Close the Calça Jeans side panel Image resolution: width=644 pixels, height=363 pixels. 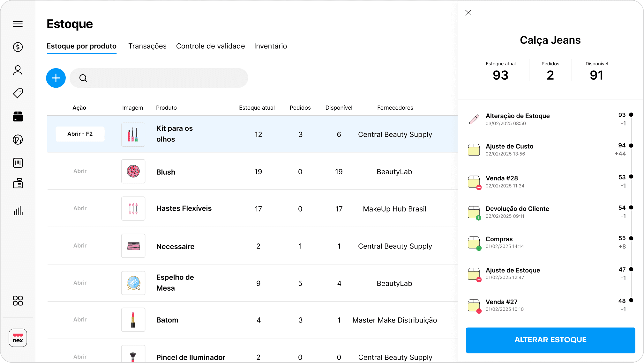coord(468,13)
